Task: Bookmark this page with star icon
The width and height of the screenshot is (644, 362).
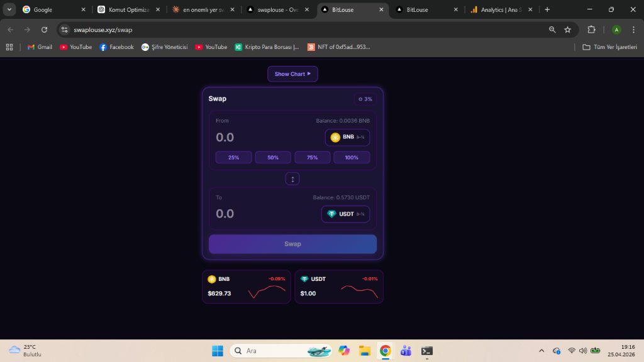Action: [568, 30]
